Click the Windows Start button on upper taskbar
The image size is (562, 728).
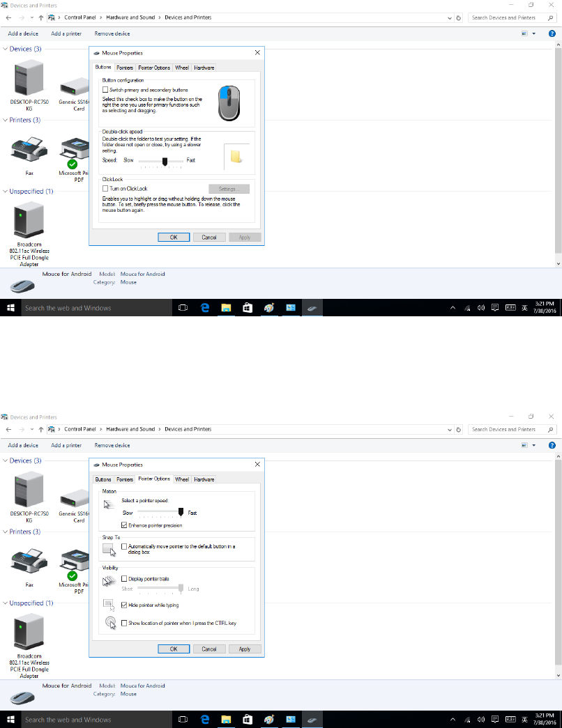click(x=10, y=307)
